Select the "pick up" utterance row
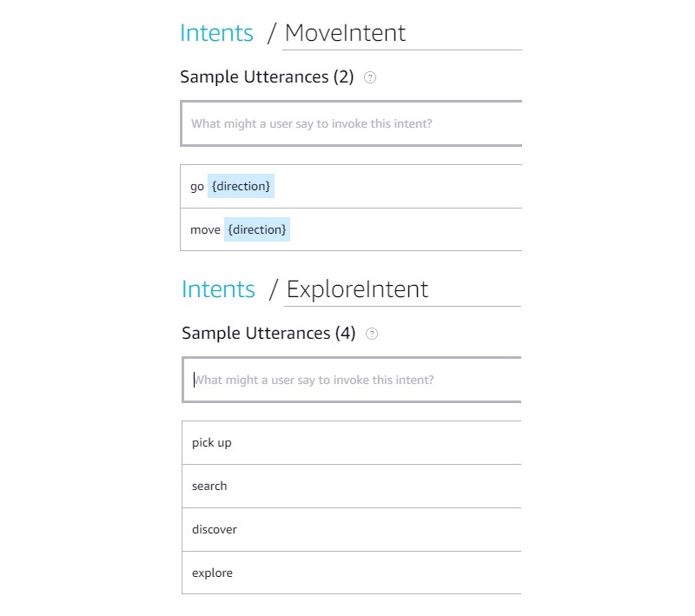 pyautogui.click(x=352, y=442)
